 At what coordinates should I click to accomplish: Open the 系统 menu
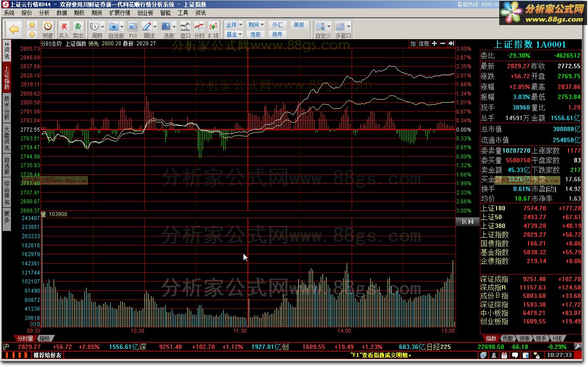(x=9, y=13)
